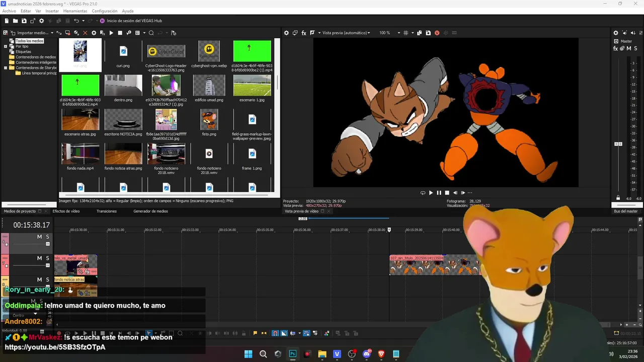Expand Contenedores de Storyboard tree node
The width and height of the screenshot is (644, 362).
click(x=6, y=67)
